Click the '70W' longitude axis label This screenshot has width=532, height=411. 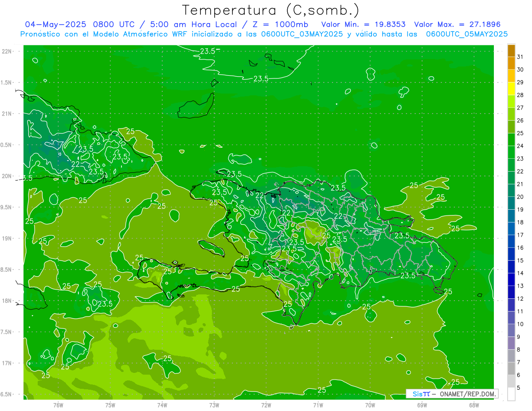click(370, 405)
